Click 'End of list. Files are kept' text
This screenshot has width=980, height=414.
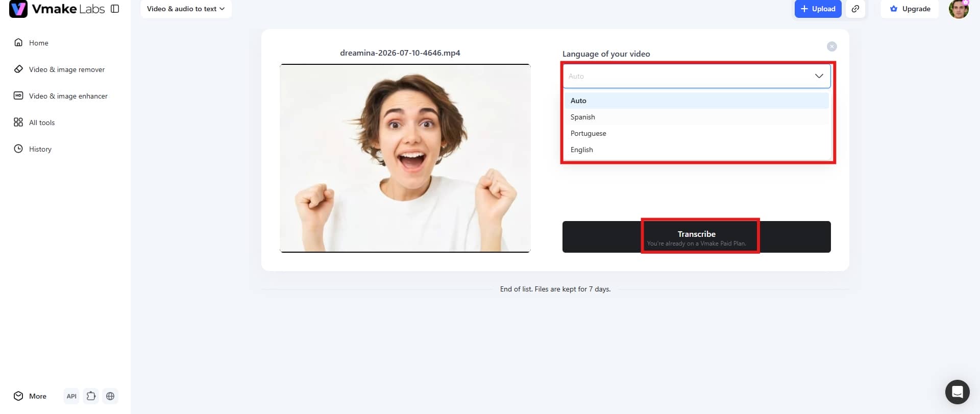tap(555, 289)
